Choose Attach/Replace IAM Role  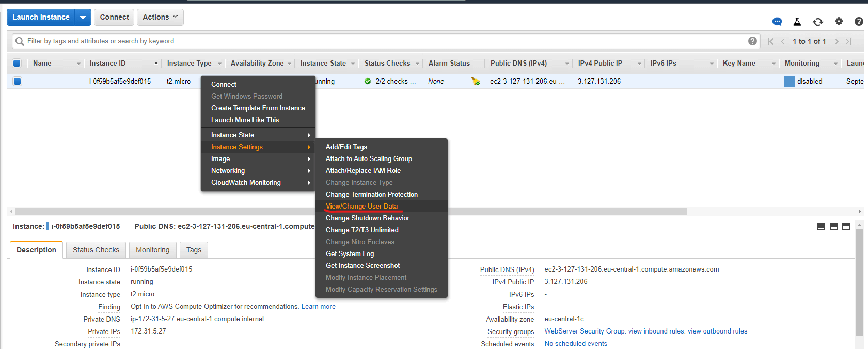[382, 170]
